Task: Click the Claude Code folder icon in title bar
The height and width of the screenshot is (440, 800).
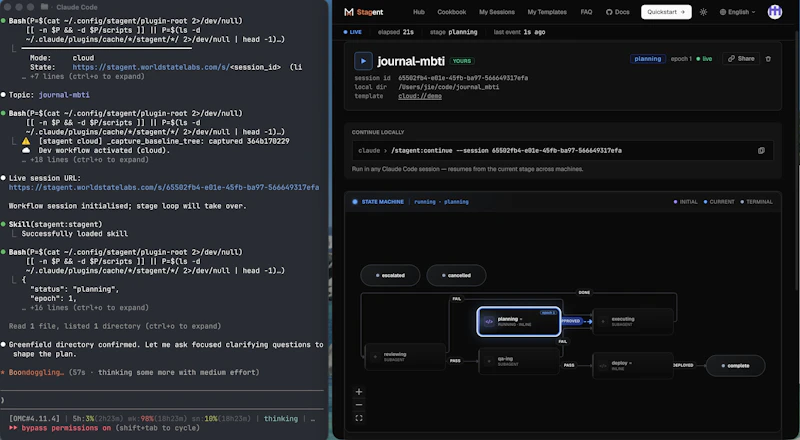Action: tap(45, 7)
